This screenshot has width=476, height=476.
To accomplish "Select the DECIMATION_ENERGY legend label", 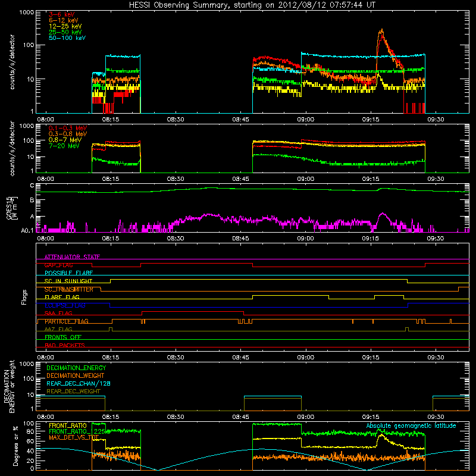I will click(76, 368).
